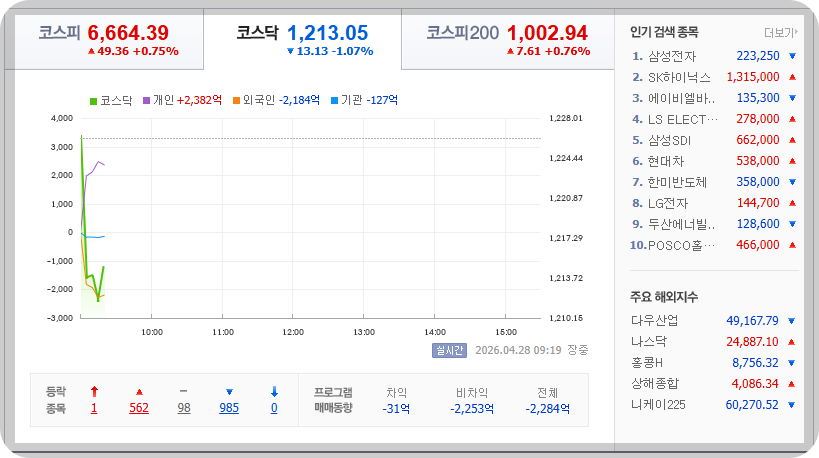Click the orange 외국인 legend swatch
The image size is (819, 458).
[237, 100]
